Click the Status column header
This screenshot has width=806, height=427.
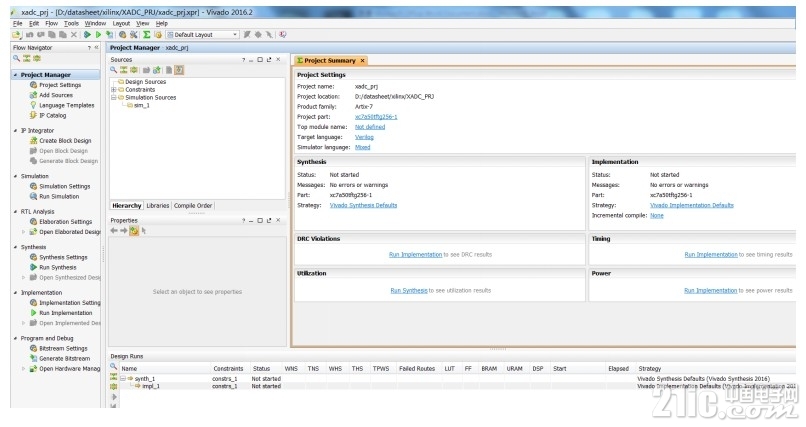pos(261,368)
